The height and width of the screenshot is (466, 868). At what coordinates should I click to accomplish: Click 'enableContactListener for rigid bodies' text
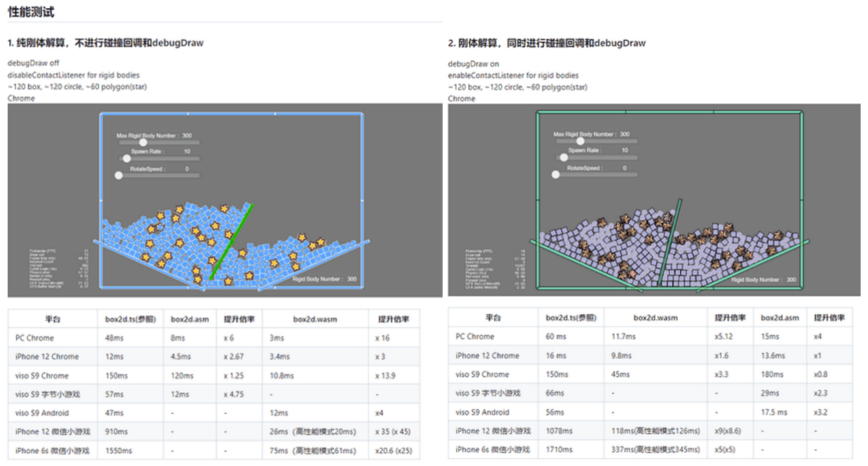coord(513,76)
